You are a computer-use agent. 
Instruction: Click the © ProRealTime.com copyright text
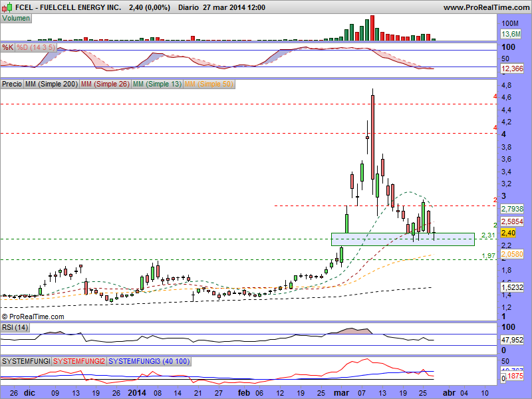click(x=33, y=317)
